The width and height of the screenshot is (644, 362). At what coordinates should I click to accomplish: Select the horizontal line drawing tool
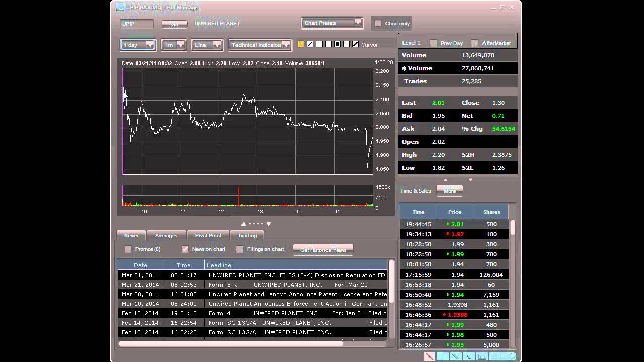pos(328,44)
